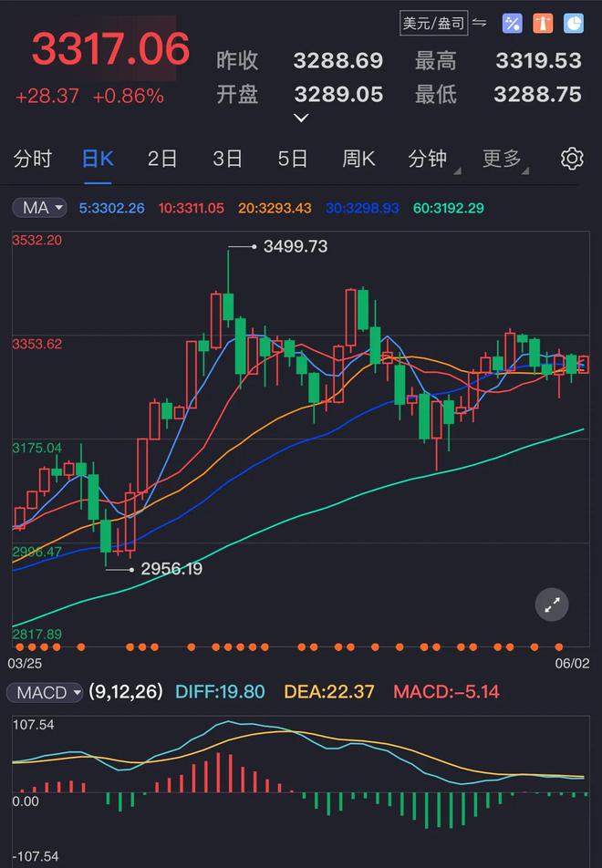Tap the 最低 label

click(x=436, y=94)
